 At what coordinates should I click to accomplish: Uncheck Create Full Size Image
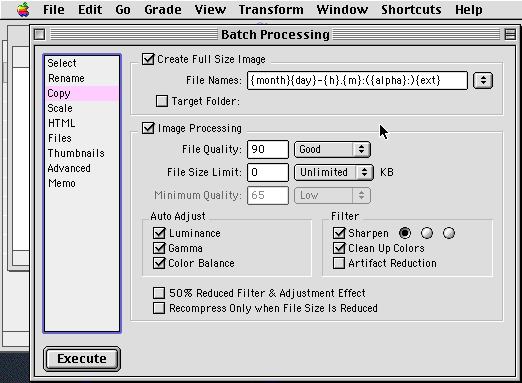click(x=148, y=59)
